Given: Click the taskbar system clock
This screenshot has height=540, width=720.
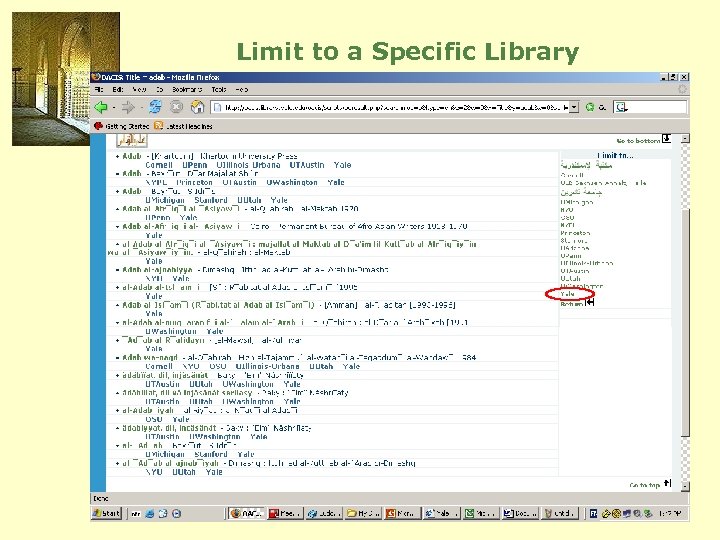Looking at the screenshot, I should click(x=671, y=513).
